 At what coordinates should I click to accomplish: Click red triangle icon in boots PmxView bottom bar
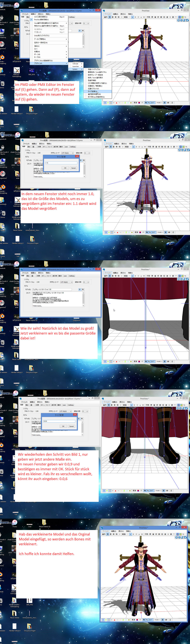(115, 491)
